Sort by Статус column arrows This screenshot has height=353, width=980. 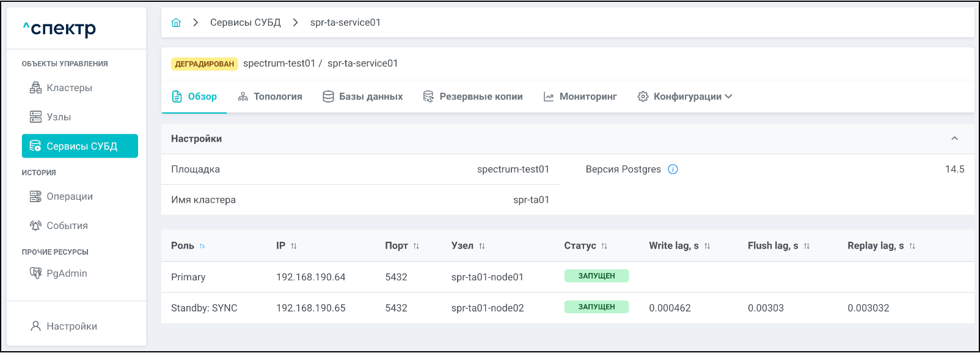point(604,246)
